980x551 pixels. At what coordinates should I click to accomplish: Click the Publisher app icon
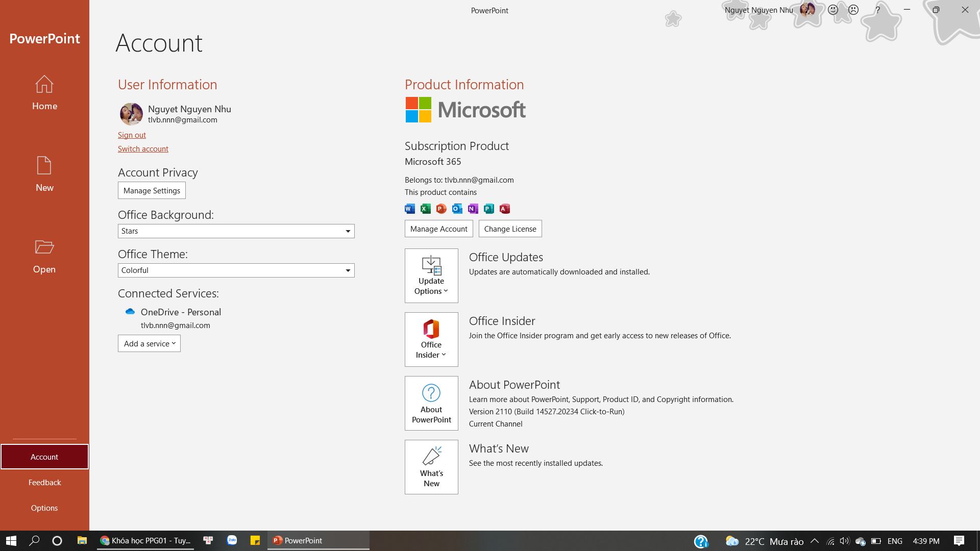[489, 209]
